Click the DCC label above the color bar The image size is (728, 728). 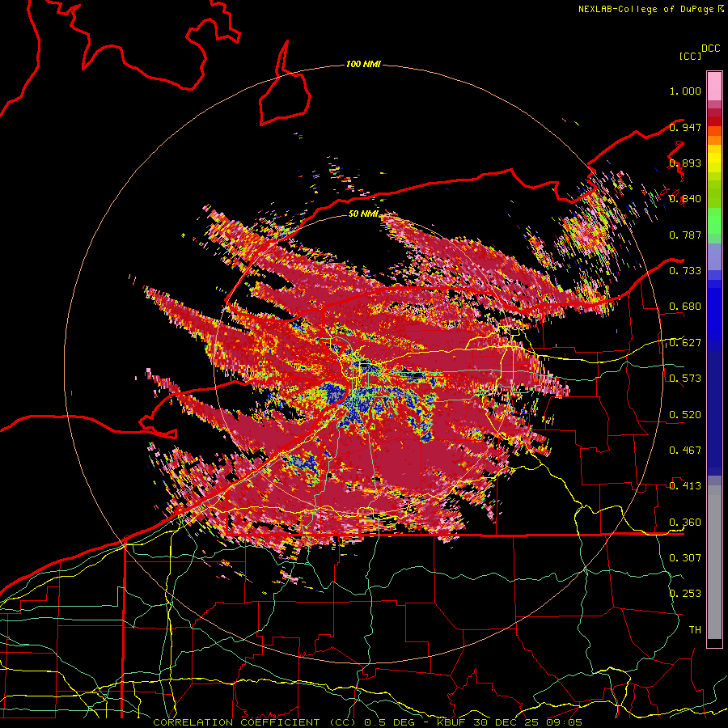711,49
